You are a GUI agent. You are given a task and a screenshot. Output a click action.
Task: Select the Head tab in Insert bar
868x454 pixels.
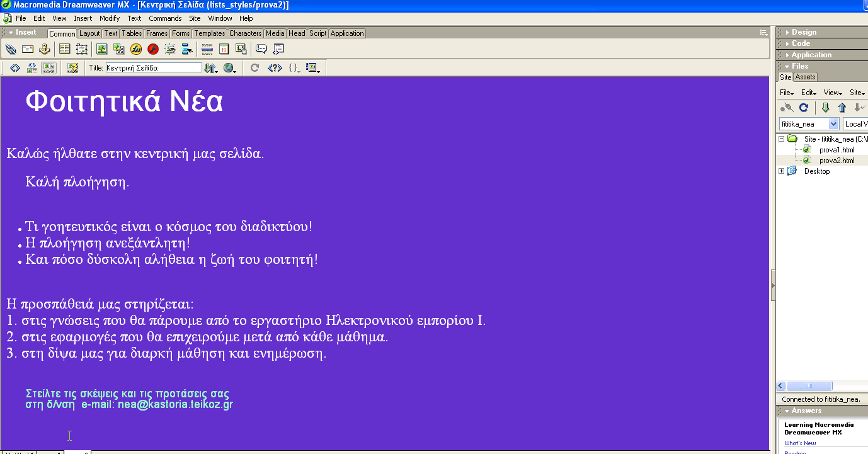[297, 33]
